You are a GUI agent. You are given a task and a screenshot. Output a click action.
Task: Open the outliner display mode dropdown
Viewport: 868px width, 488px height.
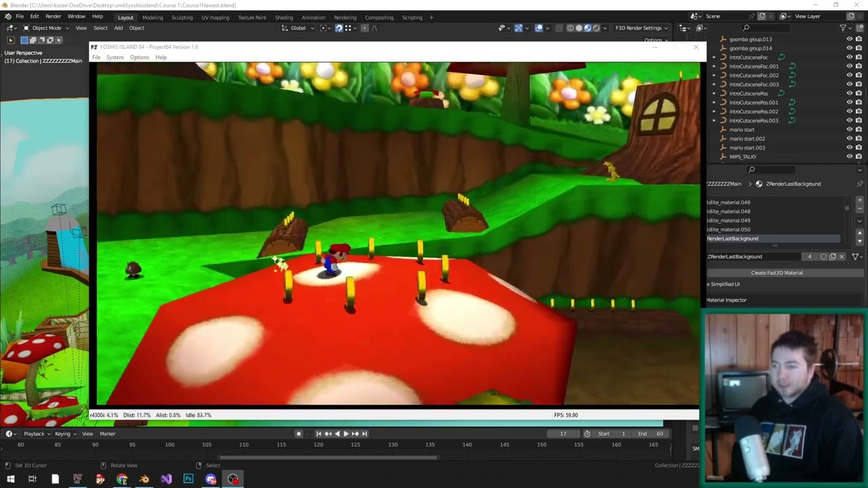[x=702, y=28]
